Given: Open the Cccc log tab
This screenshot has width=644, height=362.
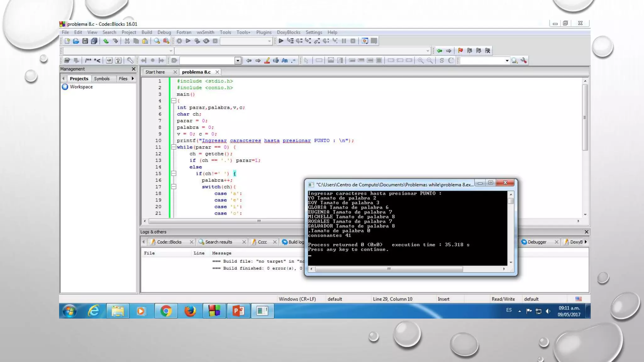Looking at the screenshot, I should 262,242.
